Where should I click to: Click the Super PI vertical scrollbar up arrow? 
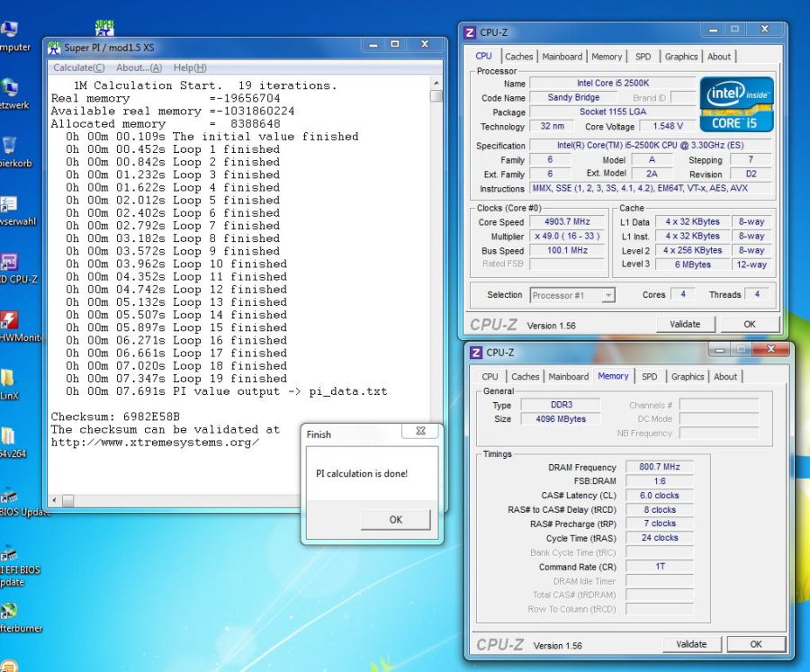tap(436, 83)
